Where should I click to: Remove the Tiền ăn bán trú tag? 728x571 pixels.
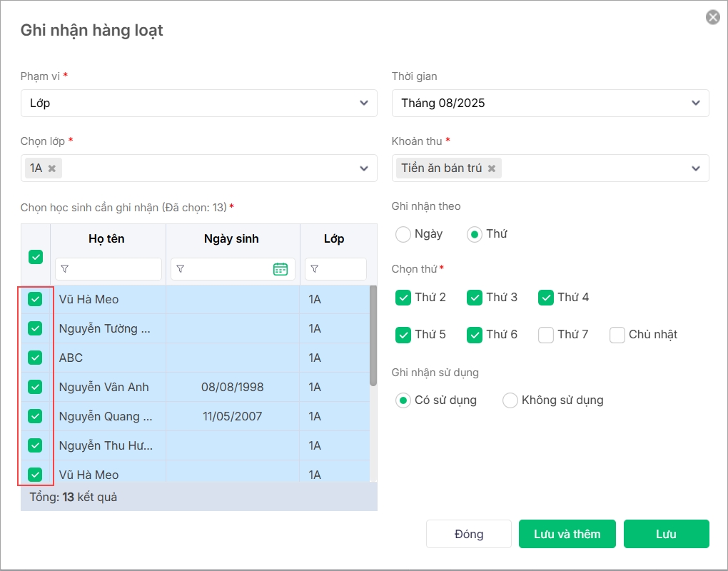(492, 168)
